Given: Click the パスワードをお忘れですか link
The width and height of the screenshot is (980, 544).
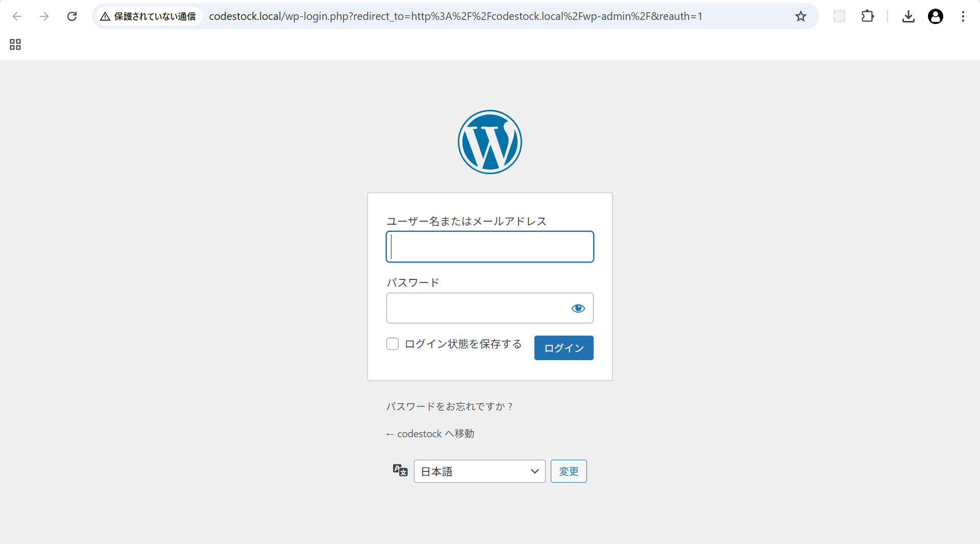Looking at the screenshot, I should 449,406.
